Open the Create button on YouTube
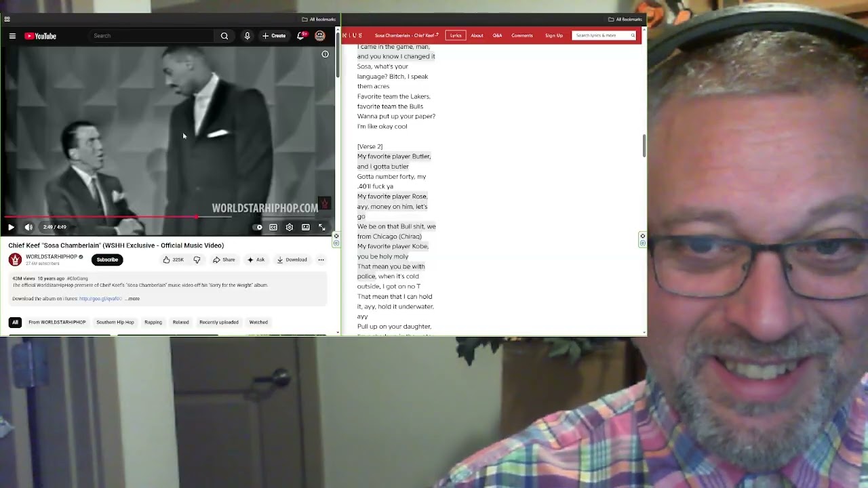The image size is (868, 488). [x=275, y=36]
